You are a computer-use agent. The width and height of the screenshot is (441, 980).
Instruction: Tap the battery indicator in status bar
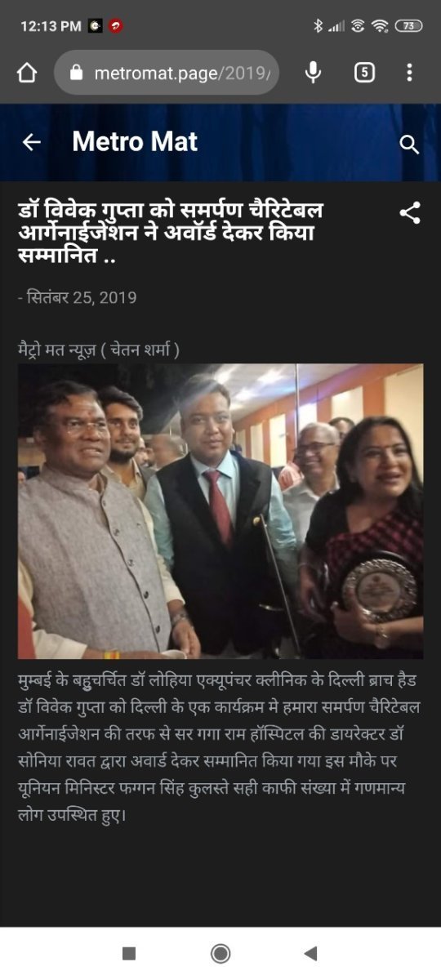click(x=408, y=26)
